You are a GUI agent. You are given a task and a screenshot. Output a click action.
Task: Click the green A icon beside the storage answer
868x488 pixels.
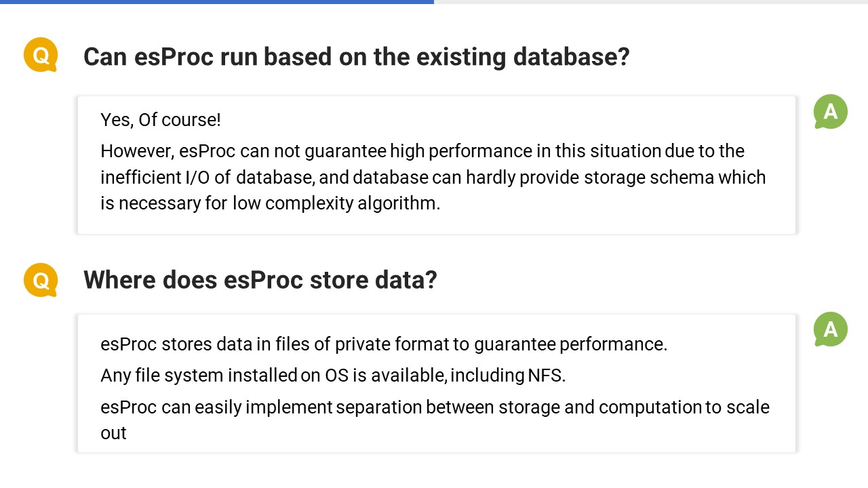point(831,329)
